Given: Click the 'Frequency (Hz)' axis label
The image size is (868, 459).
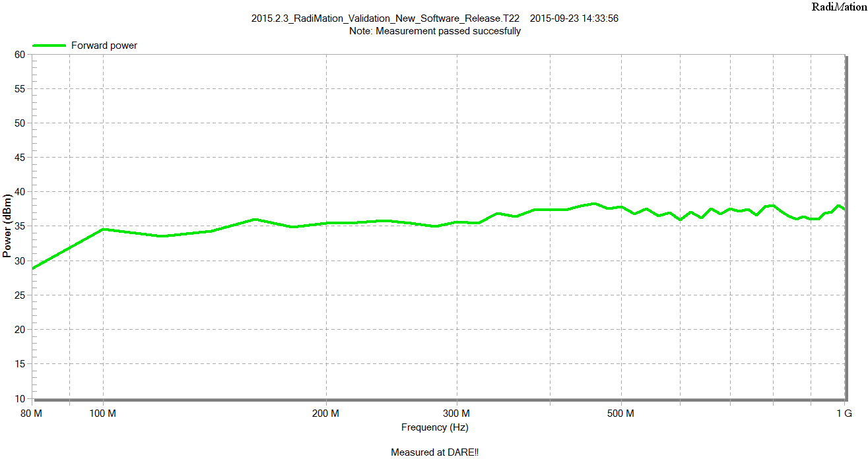Looking at the screenshot, I should click(434, 427).
